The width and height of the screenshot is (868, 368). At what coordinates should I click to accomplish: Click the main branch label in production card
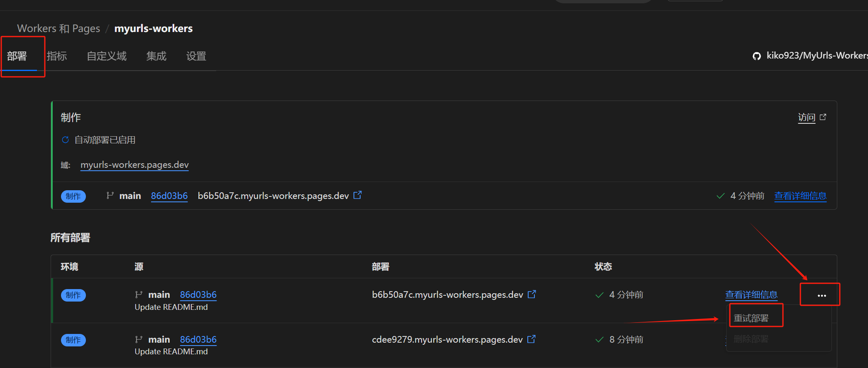click(x=130, y=196)
